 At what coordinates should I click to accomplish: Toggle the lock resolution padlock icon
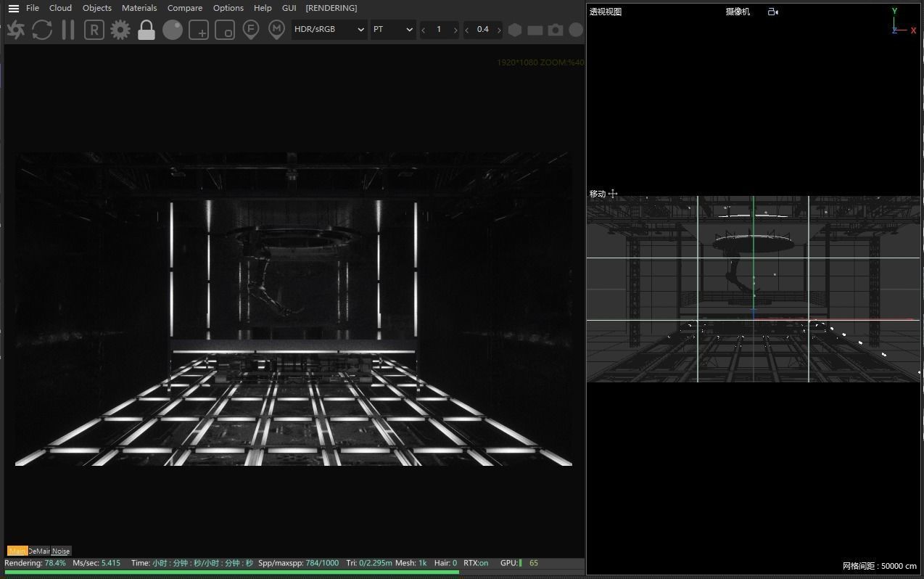click(147, 30)
